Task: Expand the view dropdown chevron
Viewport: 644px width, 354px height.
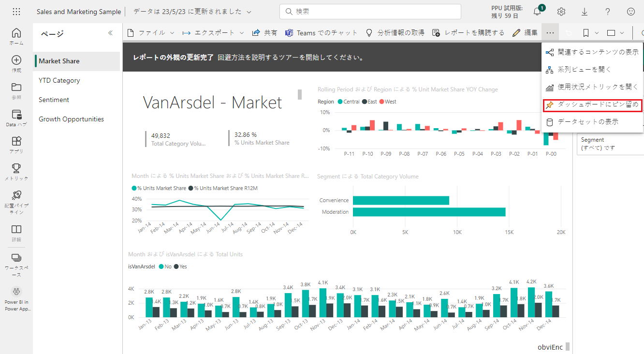Action: pos(622,33)
